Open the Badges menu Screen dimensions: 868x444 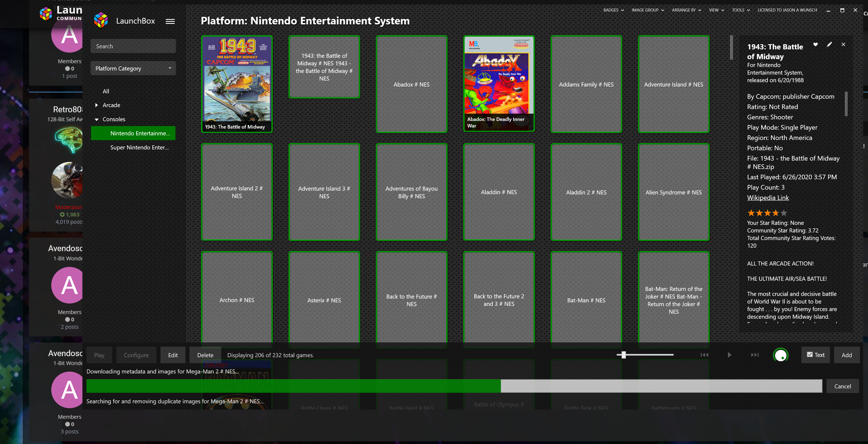click(x=614, y=10)
